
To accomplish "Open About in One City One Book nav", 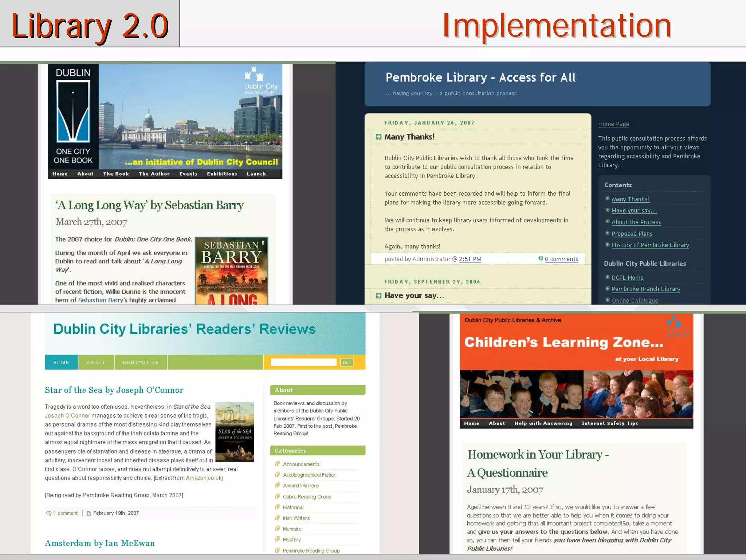I will click(x=85, y=174).
